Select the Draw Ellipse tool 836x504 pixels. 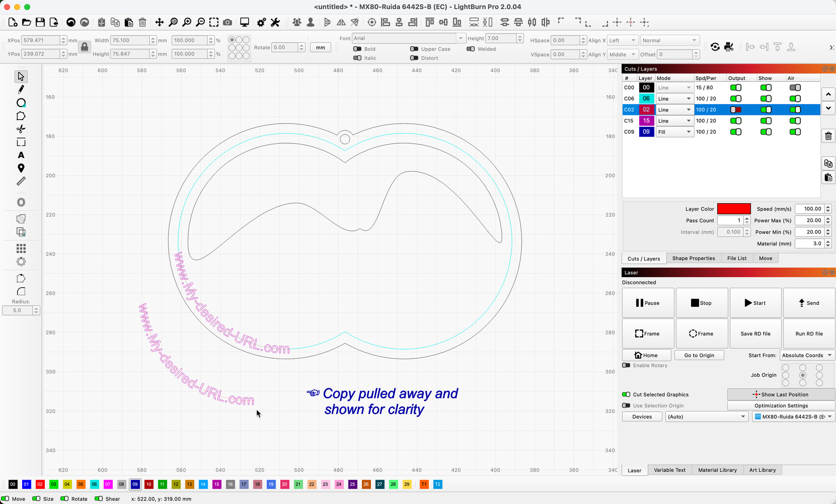tap(21, 103)
